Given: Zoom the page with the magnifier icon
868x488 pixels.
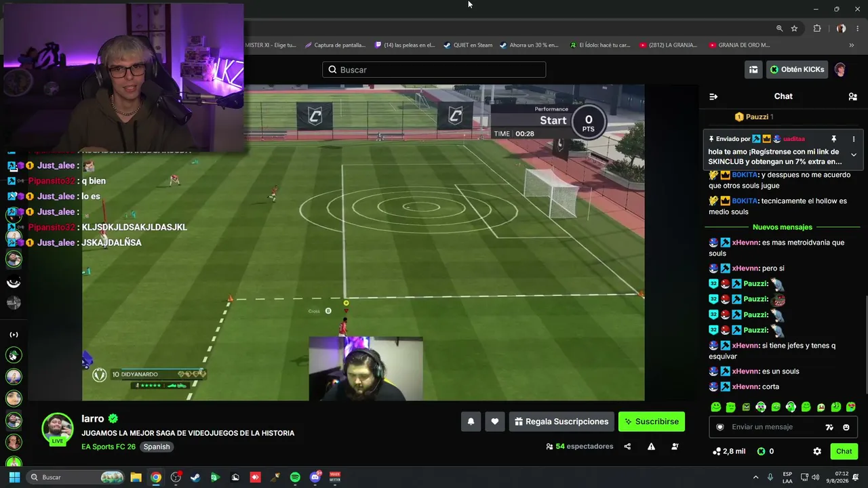Looking at the screenshot, I should [x=779, y=28].
